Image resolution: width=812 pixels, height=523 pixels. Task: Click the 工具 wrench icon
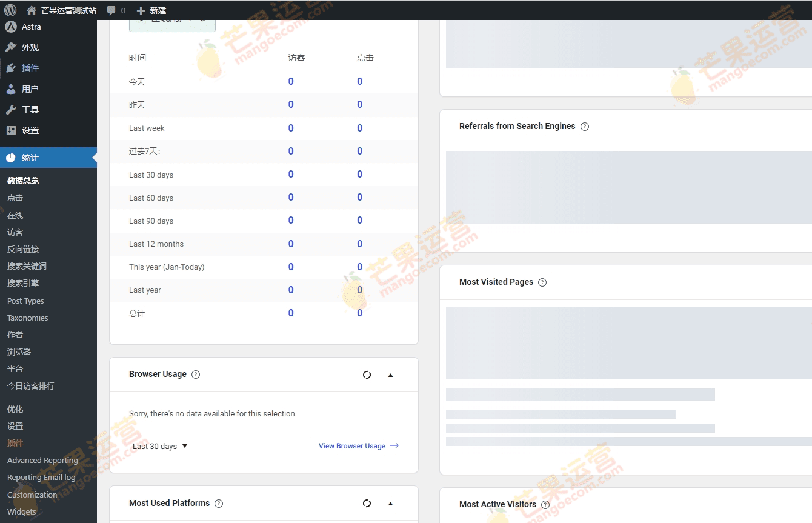click(11, 110)
